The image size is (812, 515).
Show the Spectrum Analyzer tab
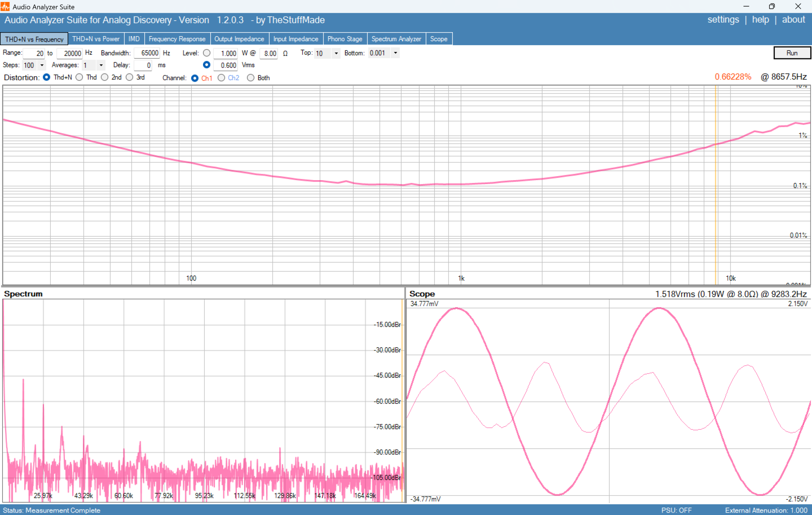(x=396, y=39)
